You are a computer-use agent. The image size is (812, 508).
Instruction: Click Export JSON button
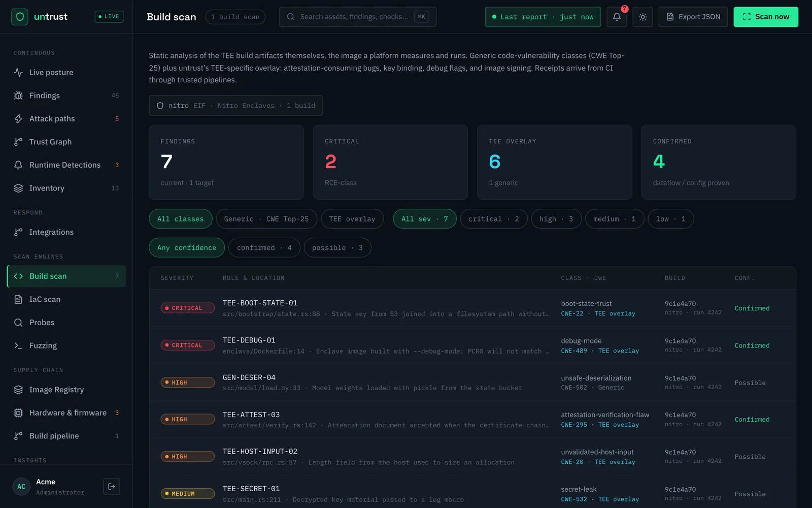693,17
